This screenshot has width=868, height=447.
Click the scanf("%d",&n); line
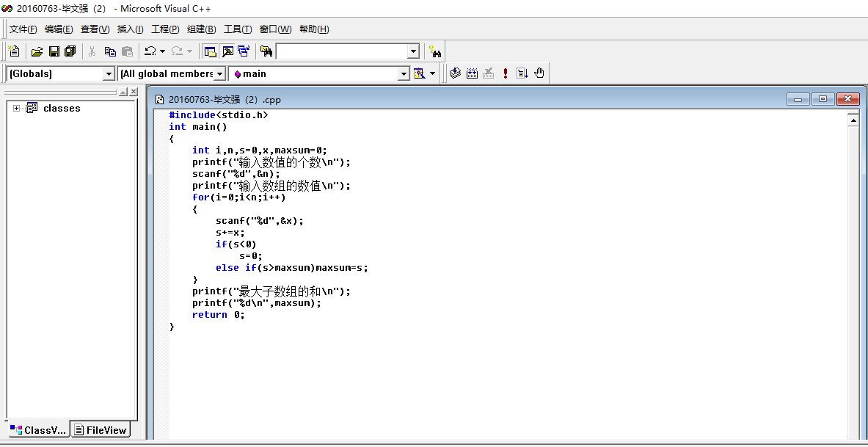(x=236, y=174)
